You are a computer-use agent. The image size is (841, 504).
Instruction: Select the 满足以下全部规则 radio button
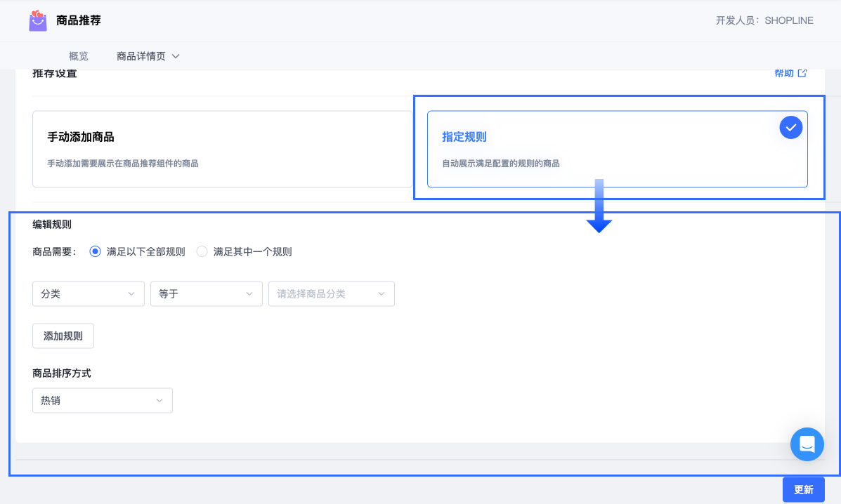(95, 252)
